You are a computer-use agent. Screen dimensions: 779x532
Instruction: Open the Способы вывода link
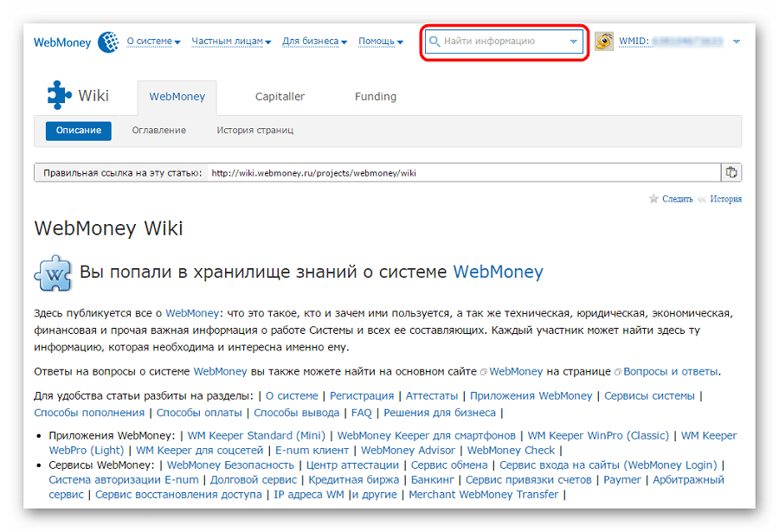297,413
